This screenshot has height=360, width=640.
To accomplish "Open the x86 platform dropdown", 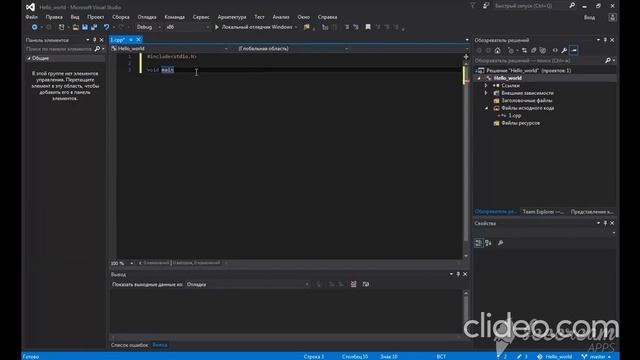I will point(187,27).
